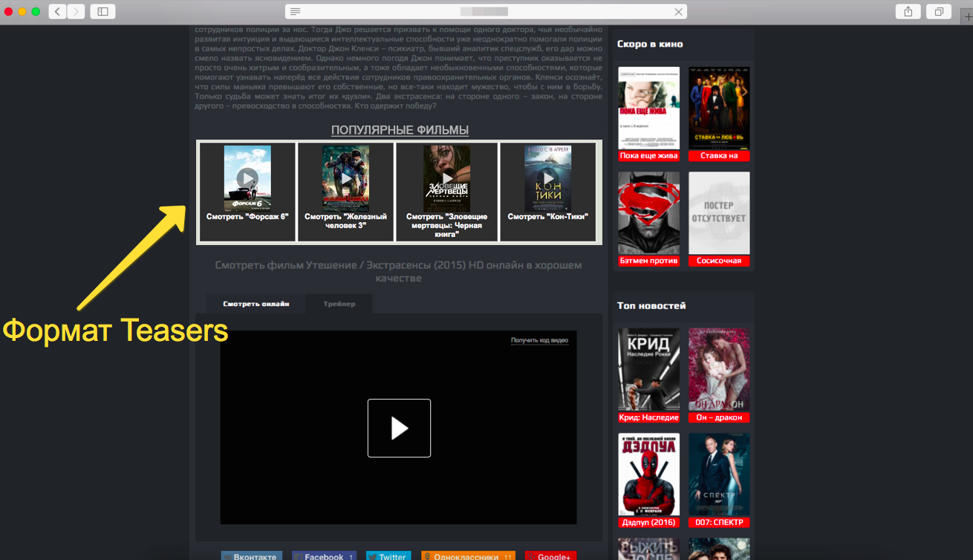Show all tabs overview icon
The width and height of the screenshot is (973, 560).
(x=939, y=11)
